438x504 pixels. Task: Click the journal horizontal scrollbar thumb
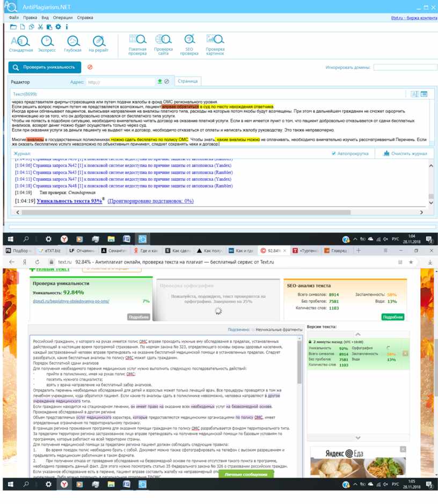pyautogui.click(x=186, y=213)
